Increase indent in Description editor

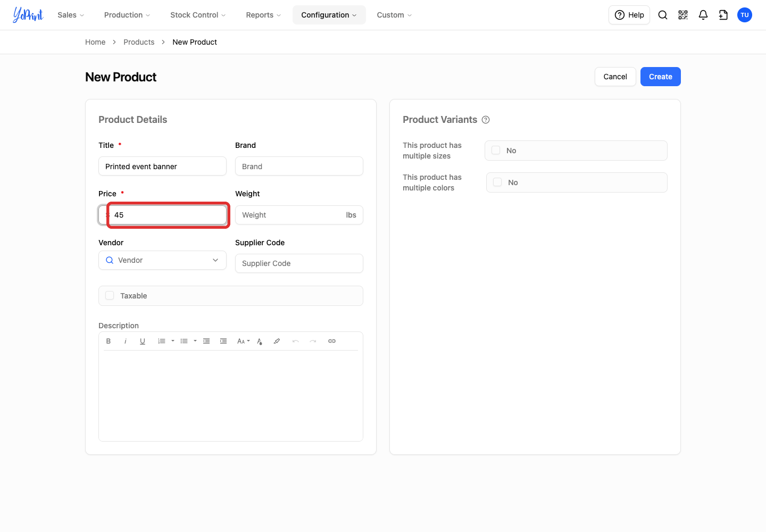click(223, 341)
